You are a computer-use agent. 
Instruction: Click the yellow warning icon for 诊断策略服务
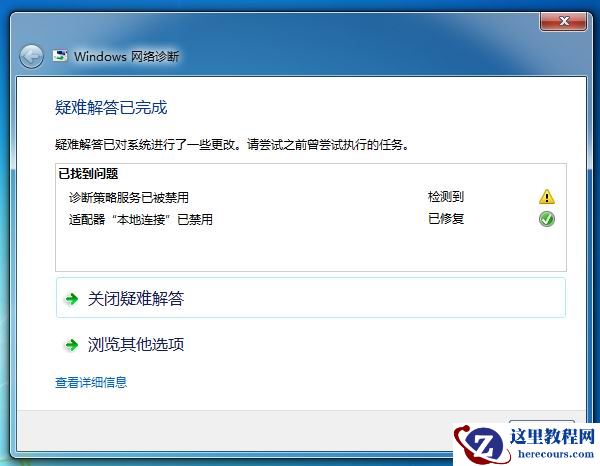coord(546,197)
